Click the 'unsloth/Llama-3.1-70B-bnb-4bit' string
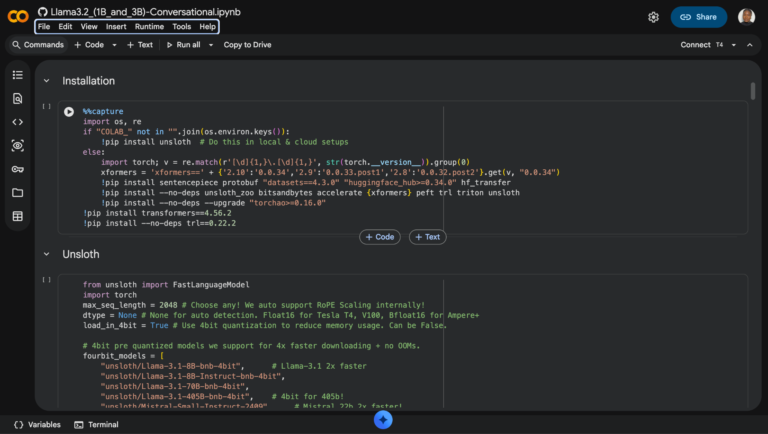This screenshot has height=434, width=768. 173,386
